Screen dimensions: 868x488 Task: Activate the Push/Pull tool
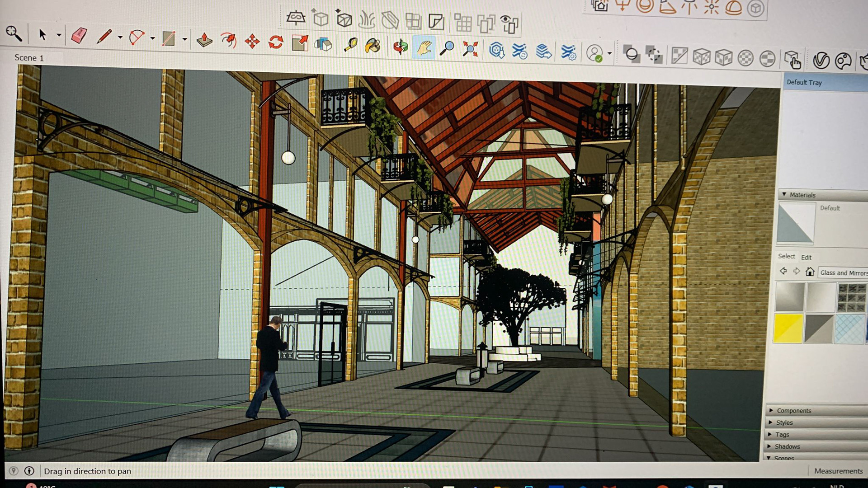[204, 41]
